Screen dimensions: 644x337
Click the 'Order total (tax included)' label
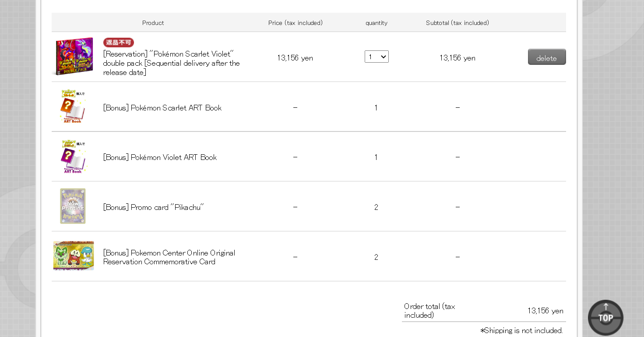pyautogui.click(x=429, y=311)
